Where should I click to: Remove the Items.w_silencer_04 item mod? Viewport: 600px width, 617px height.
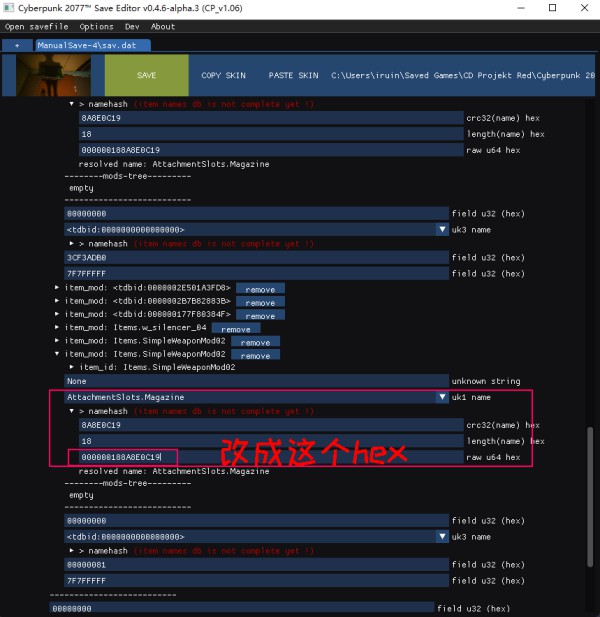click(x=235, y=328)
